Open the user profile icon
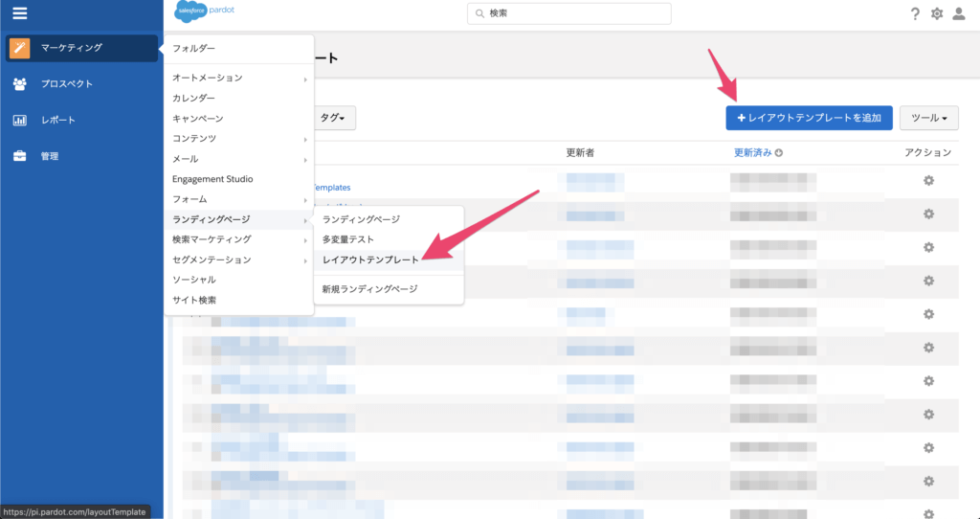 [x=959, y=13]
